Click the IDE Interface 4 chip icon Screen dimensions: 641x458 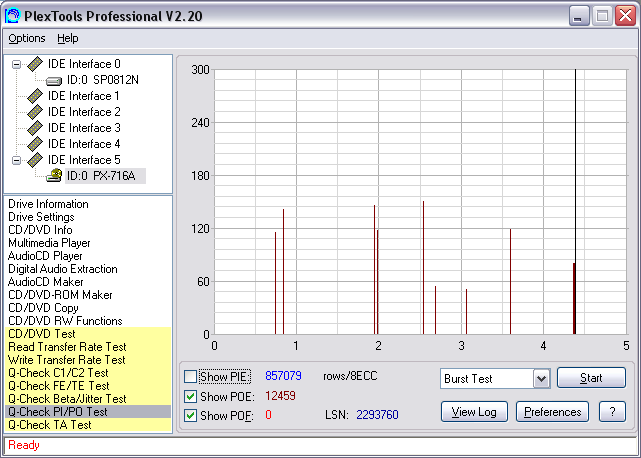[35, 144]
